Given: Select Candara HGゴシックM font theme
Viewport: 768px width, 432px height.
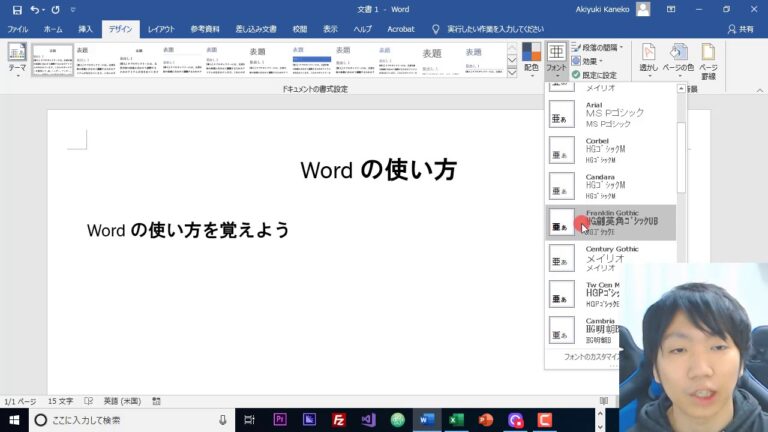Looking at the screenshot, I should click(611, 186).
